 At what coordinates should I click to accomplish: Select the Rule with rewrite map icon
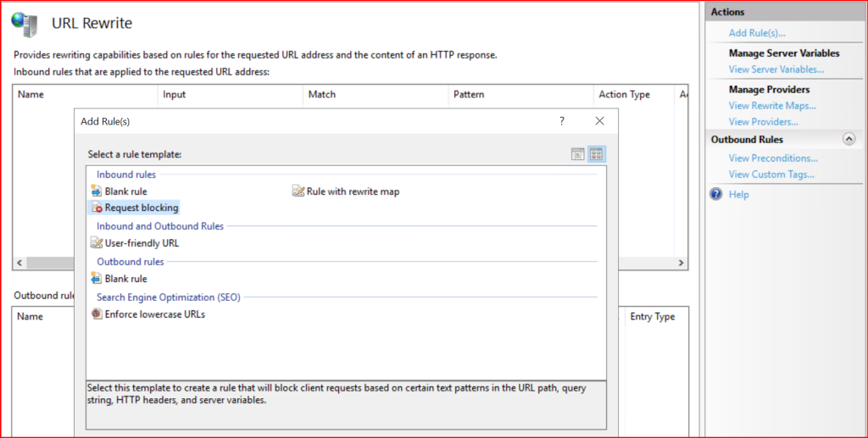[x=298, y=191]
